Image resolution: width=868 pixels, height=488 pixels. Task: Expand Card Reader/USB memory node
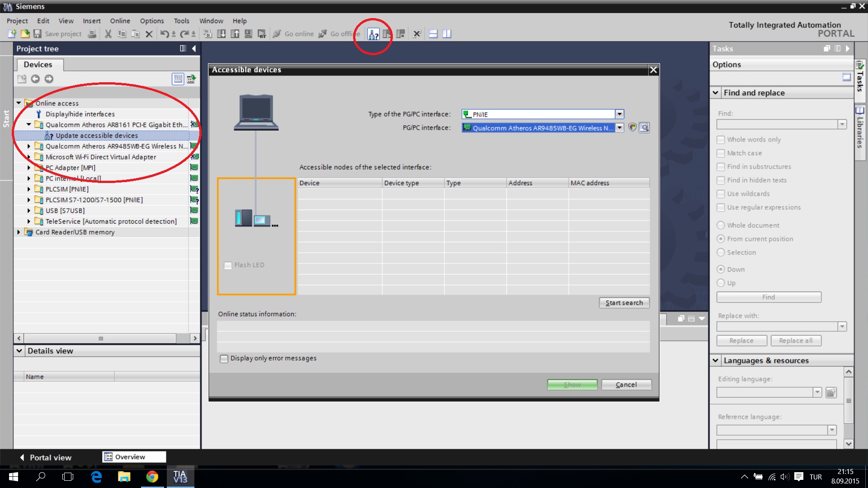[19, 232]
